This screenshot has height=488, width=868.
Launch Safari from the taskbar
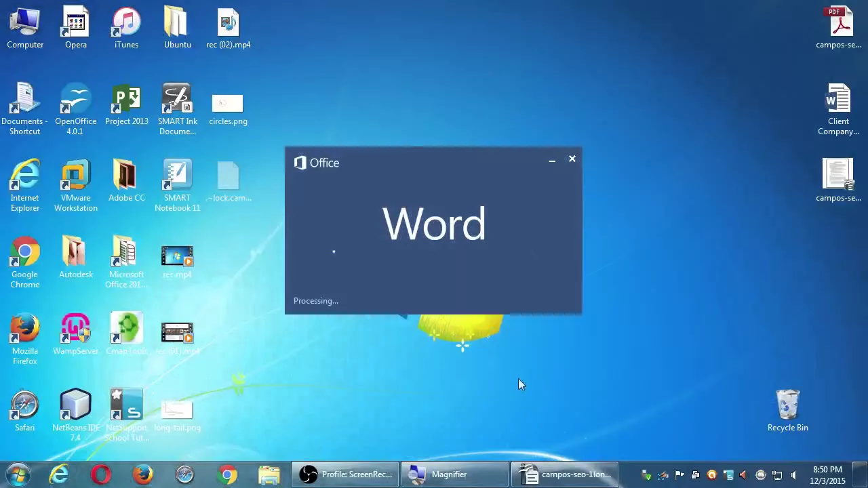point(185,474)
